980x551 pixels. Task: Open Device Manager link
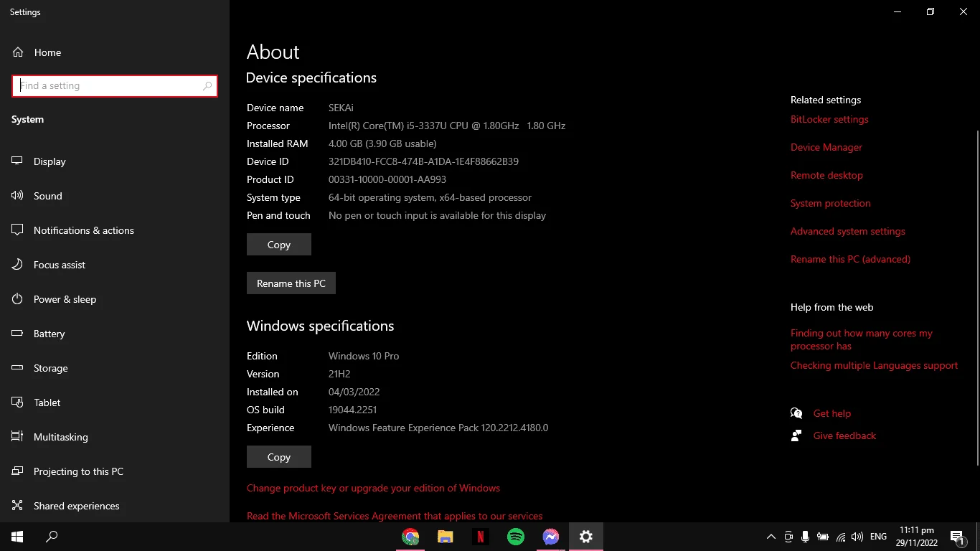click(826, 147)
